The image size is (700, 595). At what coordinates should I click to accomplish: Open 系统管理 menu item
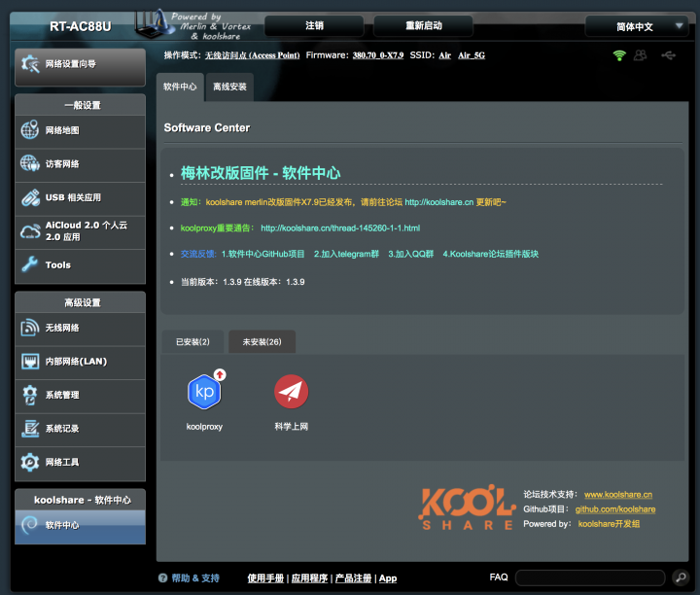(x=81, y=395)
